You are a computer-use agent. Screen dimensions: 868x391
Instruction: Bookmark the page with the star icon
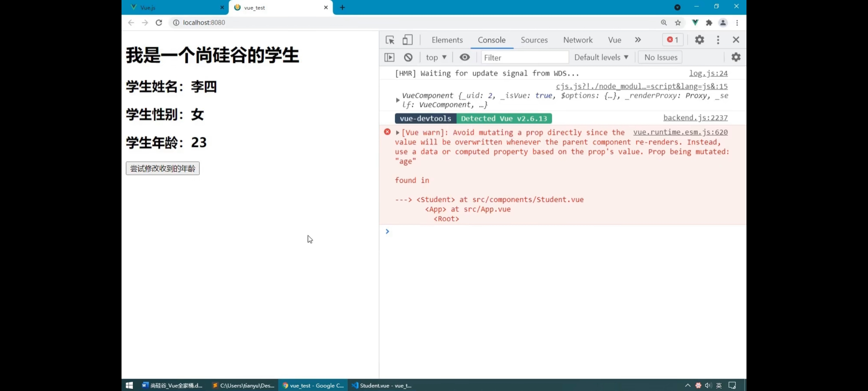678,22
